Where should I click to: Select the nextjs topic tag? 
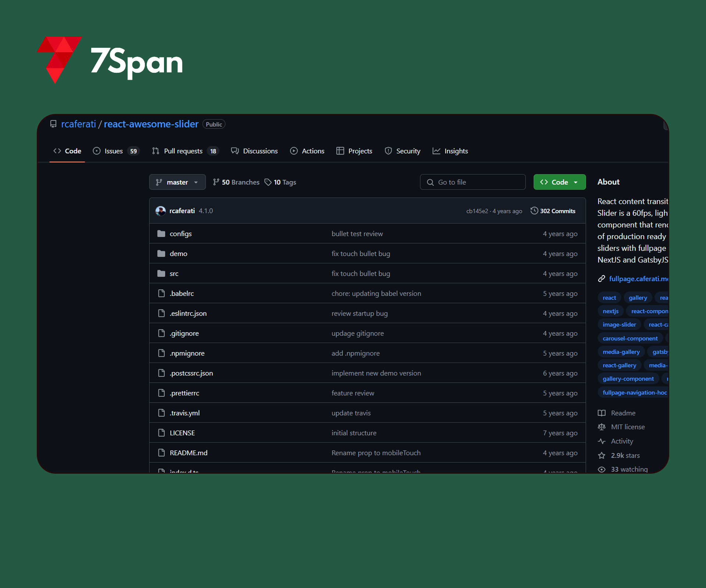610,311
